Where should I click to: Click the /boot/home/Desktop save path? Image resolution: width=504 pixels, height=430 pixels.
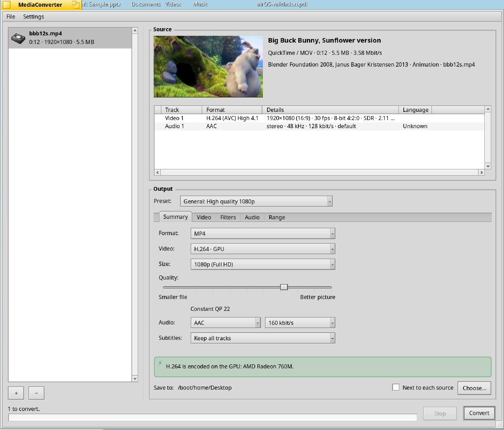pos(204,387)
